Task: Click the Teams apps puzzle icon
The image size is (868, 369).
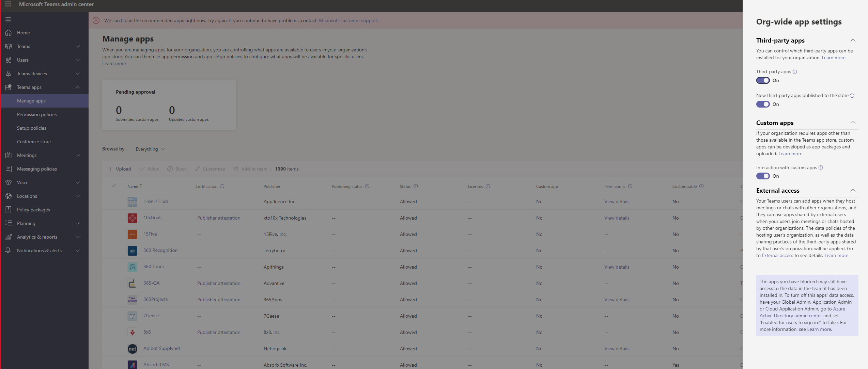Action: click(9, 87)
